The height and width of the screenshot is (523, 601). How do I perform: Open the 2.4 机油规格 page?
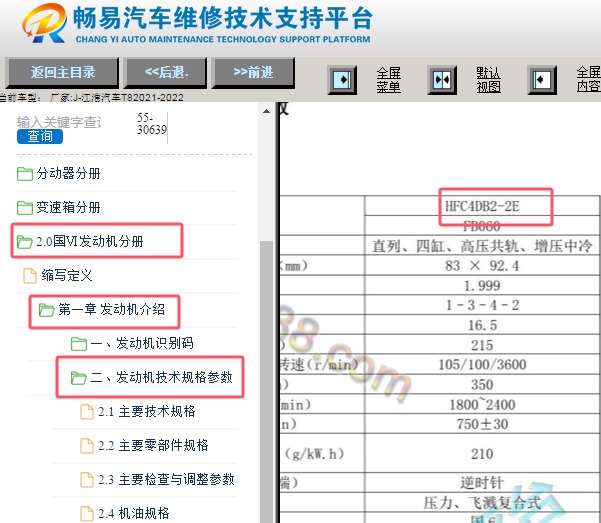[x=133, y=513]
